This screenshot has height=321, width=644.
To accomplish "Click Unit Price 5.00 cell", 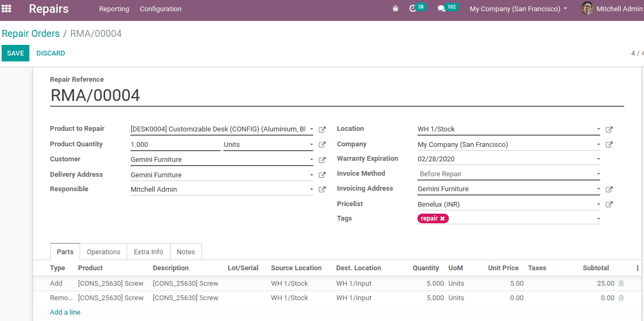I will (x=517, y=284).
